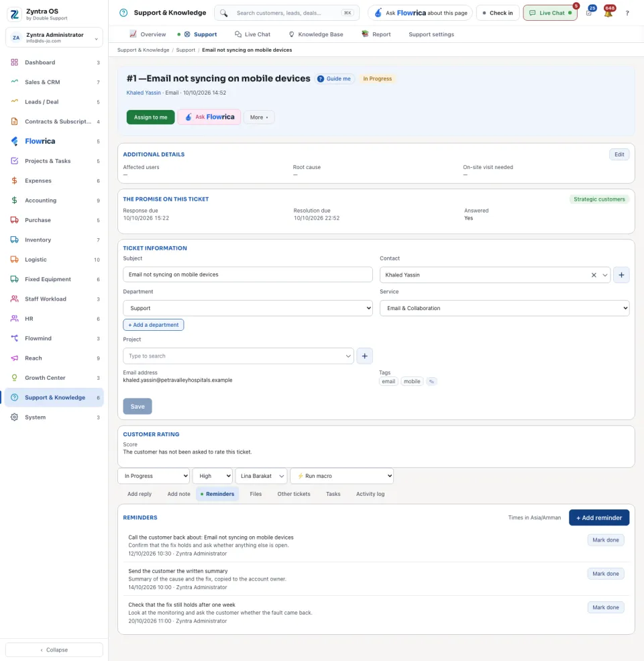The image size is (644, 661).
Task: Switch to the Add note tab
Action: click(x=178, y=494)
